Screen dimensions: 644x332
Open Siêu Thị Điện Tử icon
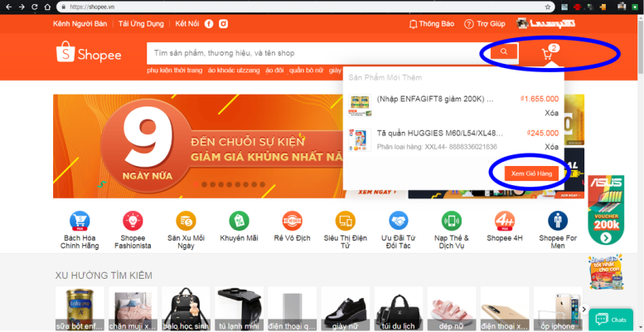coord(346,221)
